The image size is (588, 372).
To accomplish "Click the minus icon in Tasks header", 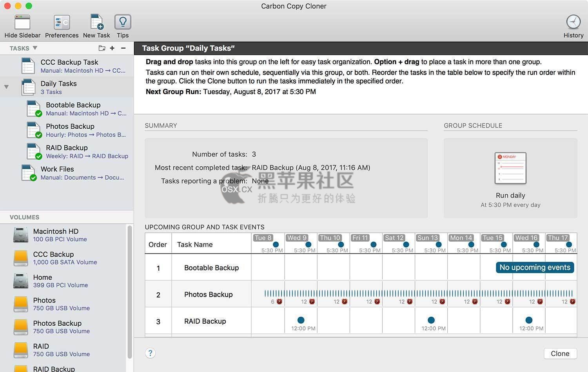I will [123, 48].
